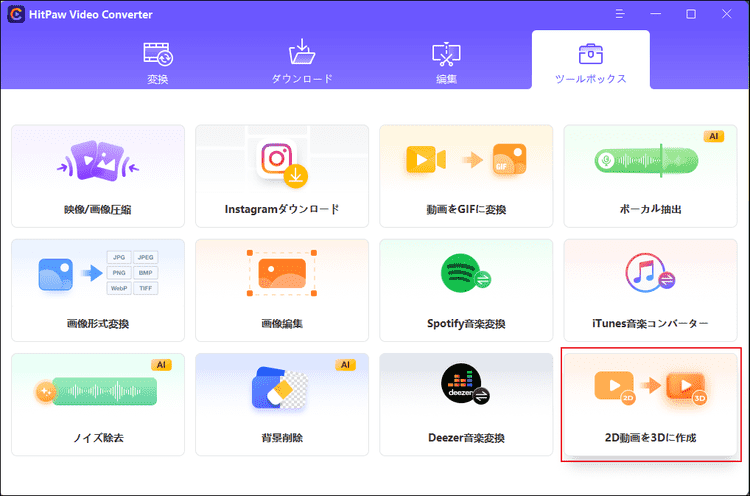
Task: Click the iTunes music note icon
Action: [650, 273]
